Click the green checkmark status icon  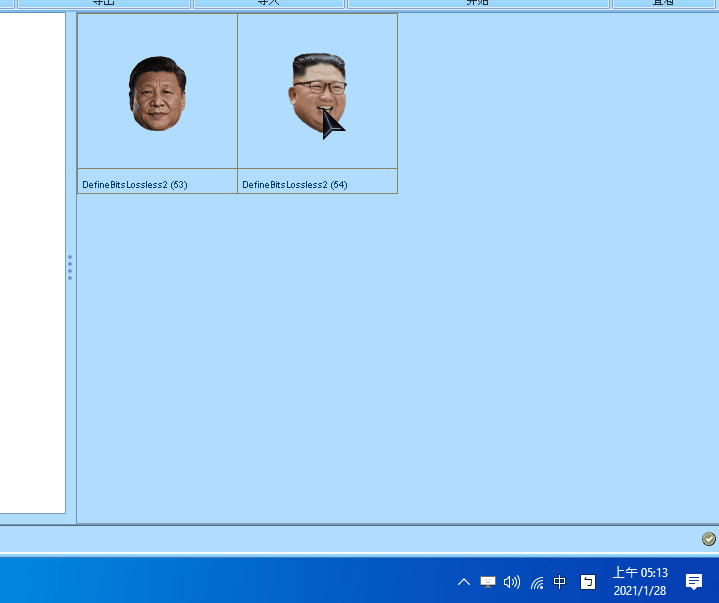click(708, 539)
